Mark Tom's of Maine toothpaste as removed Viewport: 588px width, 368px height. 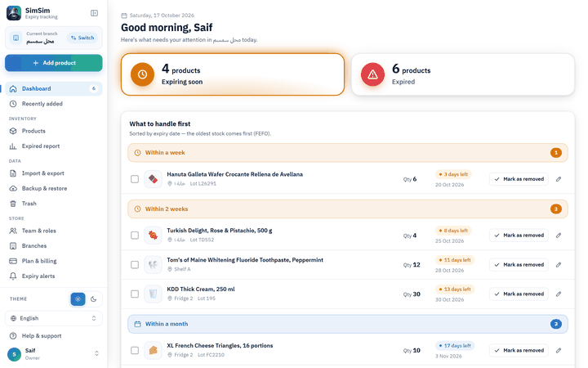519,265
